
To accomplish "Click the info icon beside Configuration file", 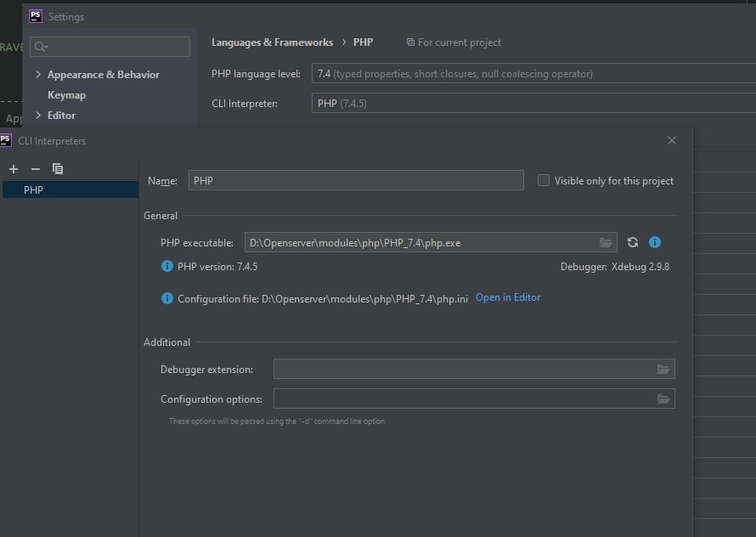I will [166, 298].
